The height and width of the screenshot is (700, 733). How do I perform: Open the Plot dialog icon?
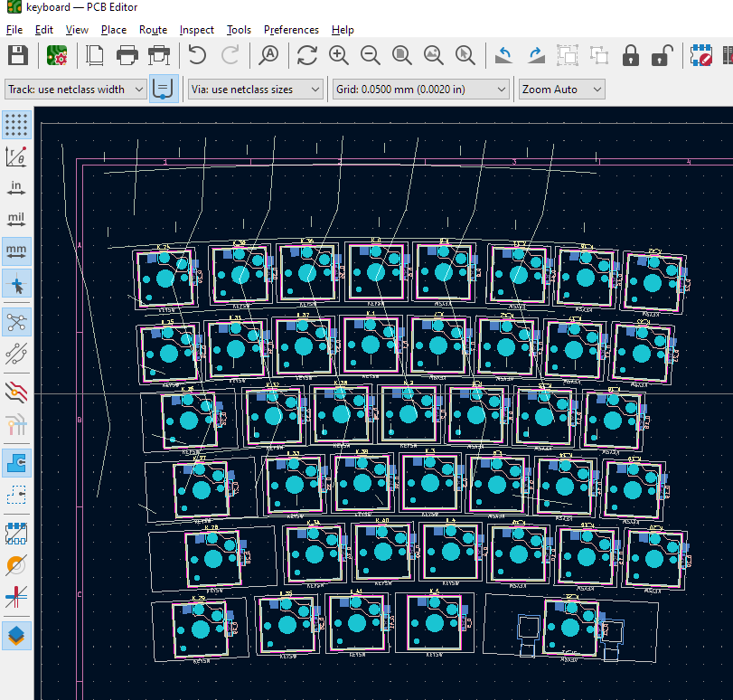[x=159, y=55]
